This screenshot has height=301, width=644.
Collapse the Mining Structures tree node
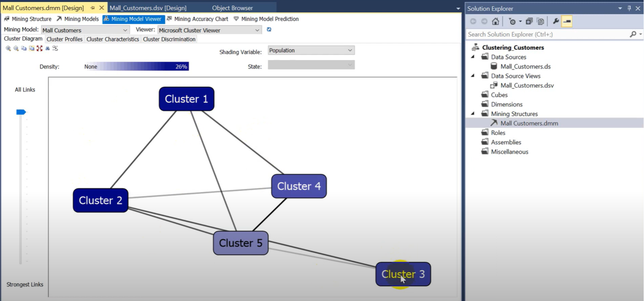(473, 114)
